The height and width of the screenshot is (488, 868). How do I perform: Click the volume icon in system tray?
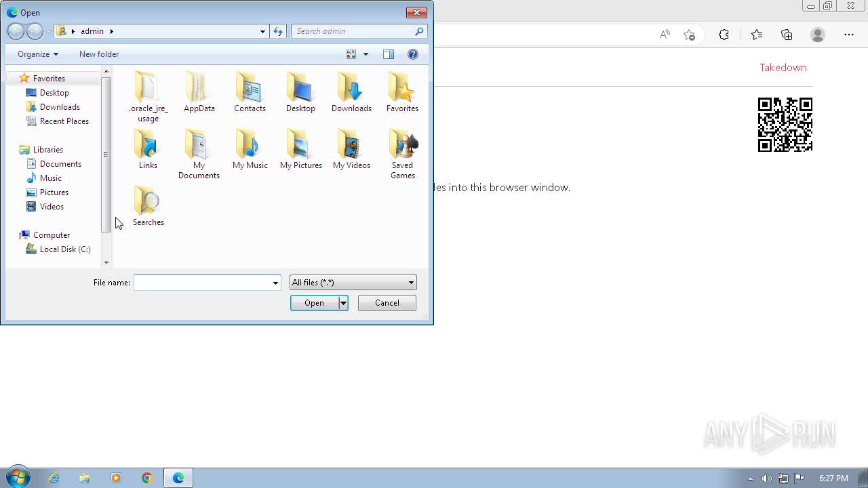pos(766,479)
